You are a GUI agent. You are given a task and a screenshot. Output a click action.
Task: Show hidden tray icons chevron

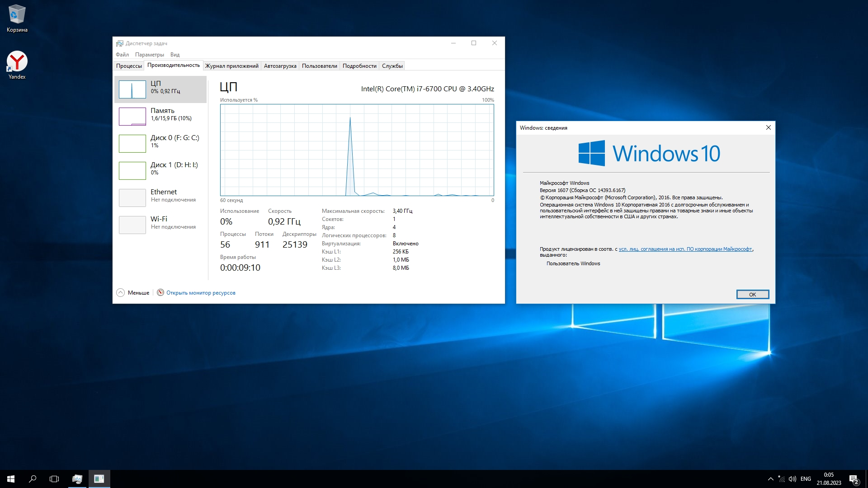(x=770, y=479)
